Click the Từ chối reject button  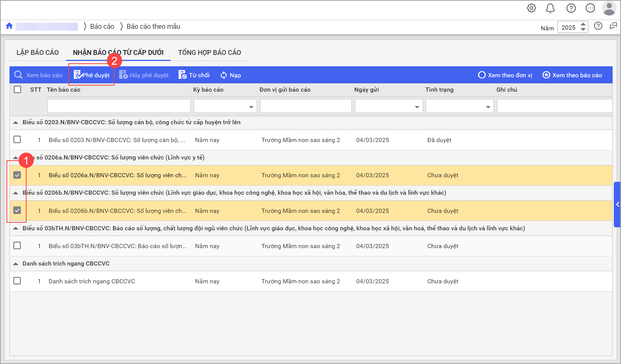[194, 75]
